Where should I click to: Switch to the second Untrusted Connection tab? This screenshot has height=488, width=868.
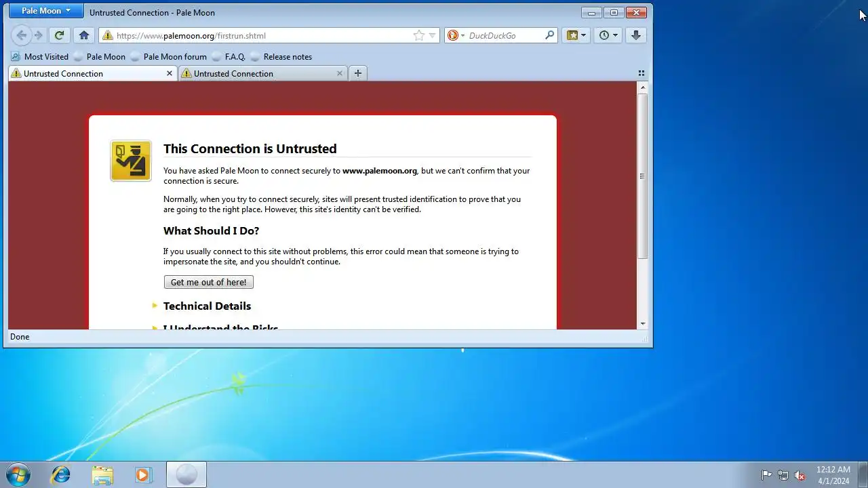[x=263, y=73]
